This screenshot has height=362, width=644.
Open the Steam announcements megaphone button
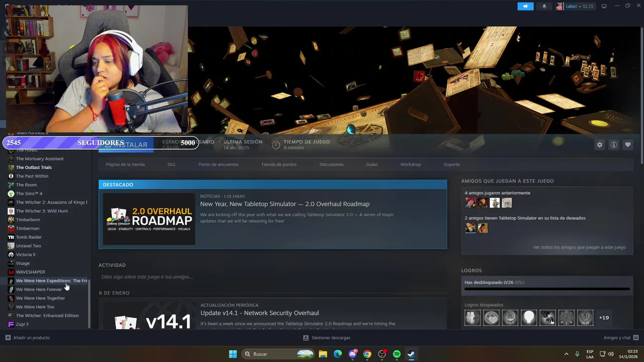[525, 6]
